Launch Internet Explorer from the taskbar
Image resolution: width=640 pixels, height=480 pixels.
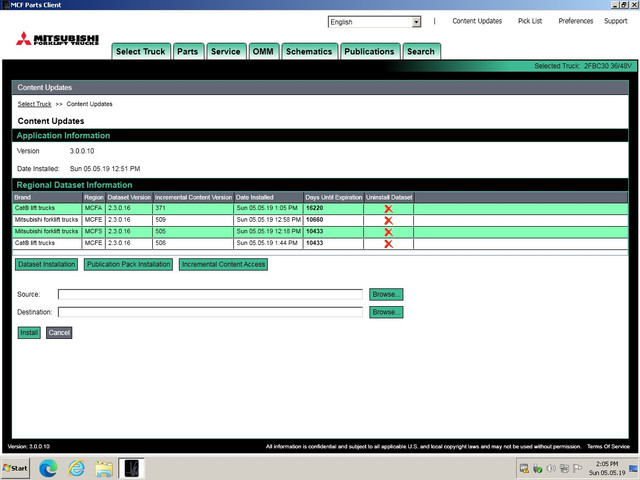76,468
